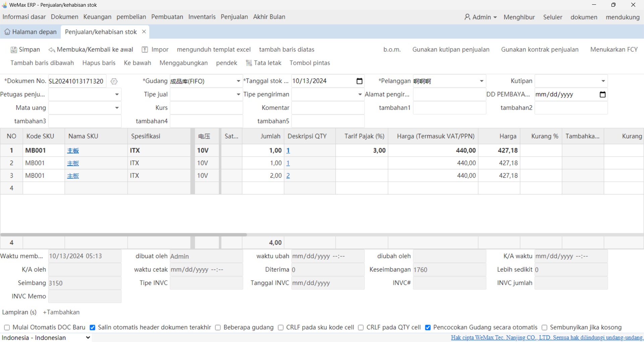
Task: Expand the Pelanggan customer dropdown
Action: point(481,81)
